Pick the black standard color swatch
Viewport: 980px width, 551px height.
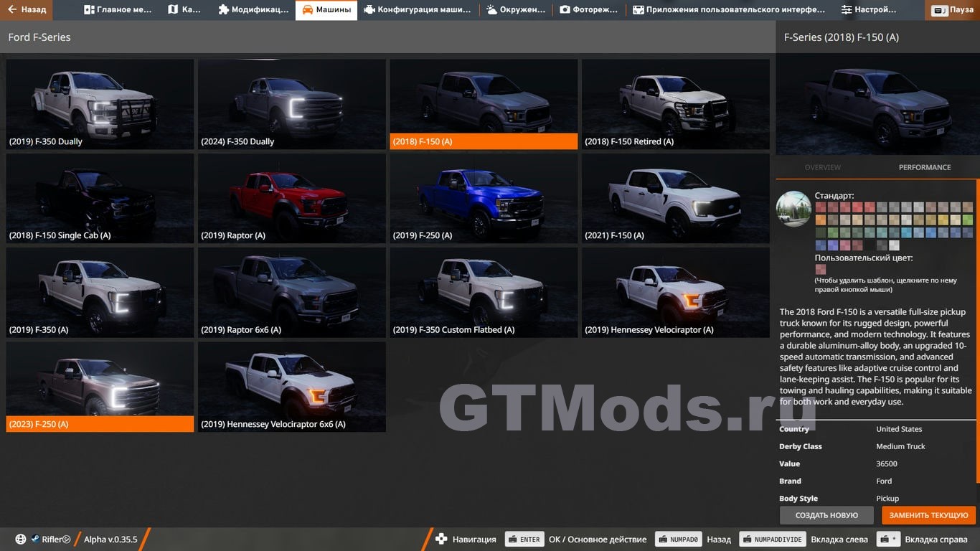870,245
